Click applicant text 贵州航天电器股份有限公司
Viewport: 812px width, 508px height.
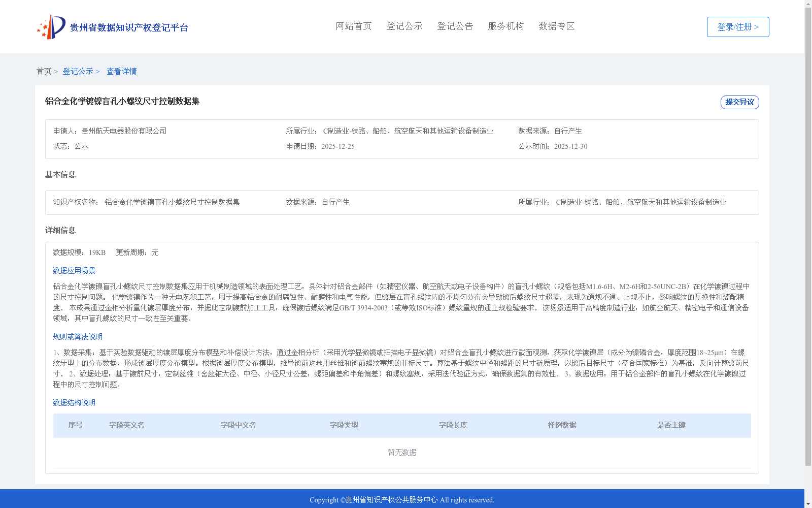pyautogui.click(x=124, y=131)
